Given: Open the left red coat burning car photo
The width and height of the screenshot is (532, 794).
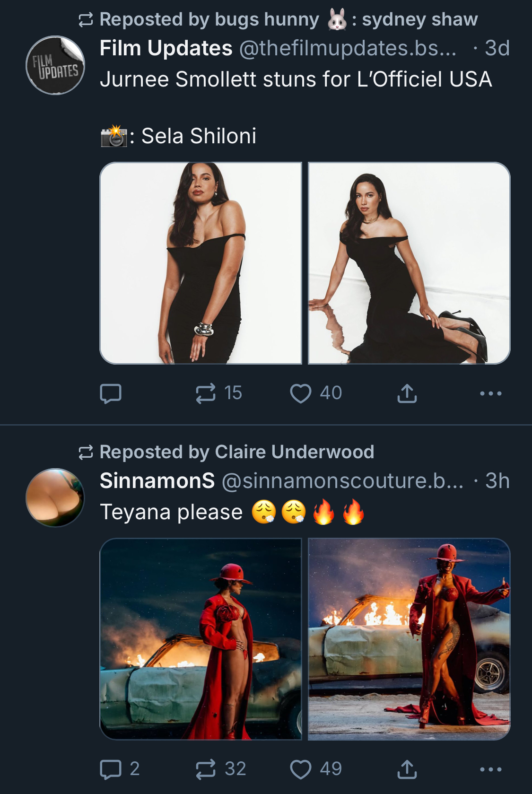Looking at the screenshot, I should pyautogui.click(x=201, y=639).
